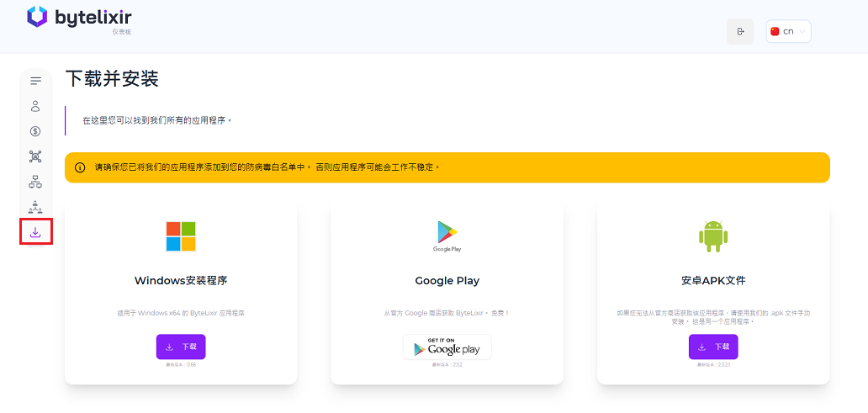868x413 pixels.
Task: Open the network nodes sidebar icon
Action: click(35, 156)
